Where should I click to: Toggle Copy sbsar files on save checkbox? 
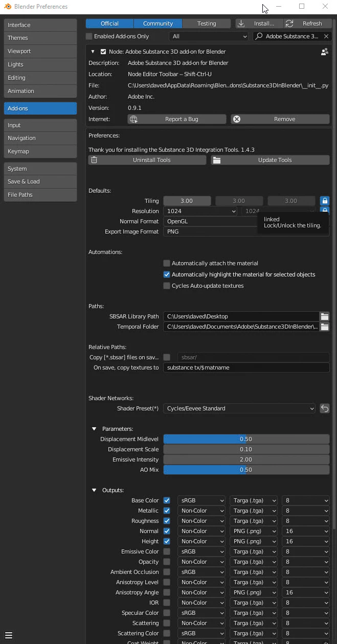click(x=167, y=357)
